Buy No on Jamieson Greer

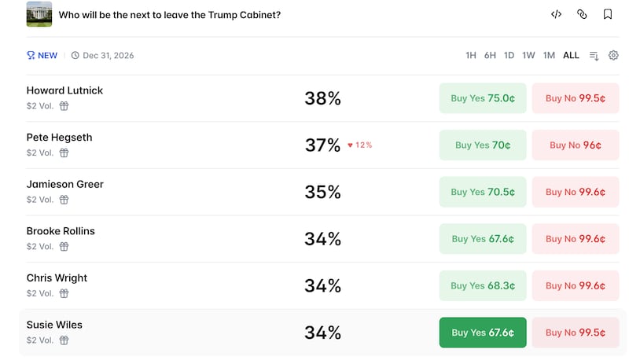(x=576, y=192)
